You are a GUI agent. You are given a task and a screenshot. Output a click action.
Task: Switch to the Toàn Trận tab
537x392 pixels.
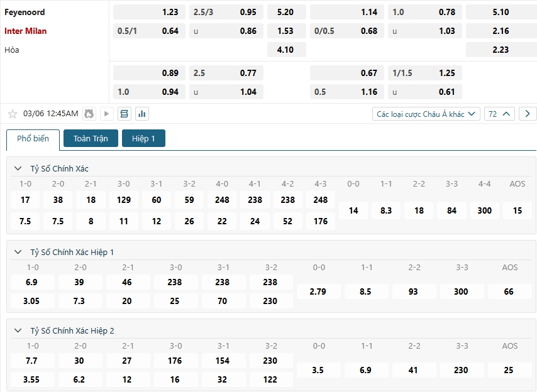(91, 138)
